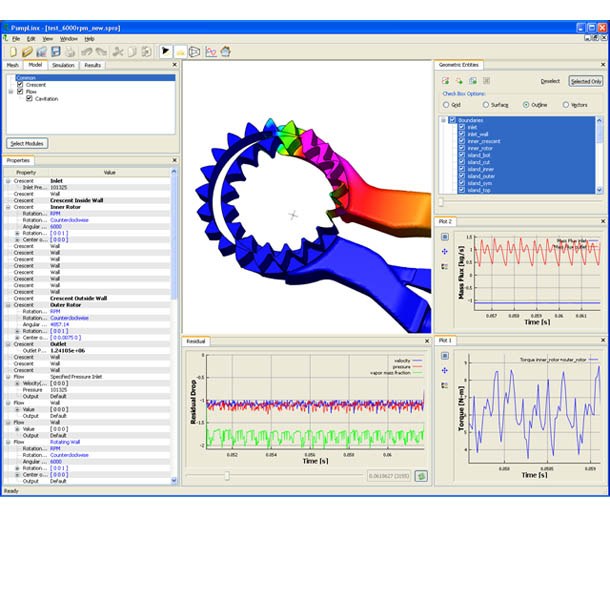Click the Selected Only button

point(586,81)
